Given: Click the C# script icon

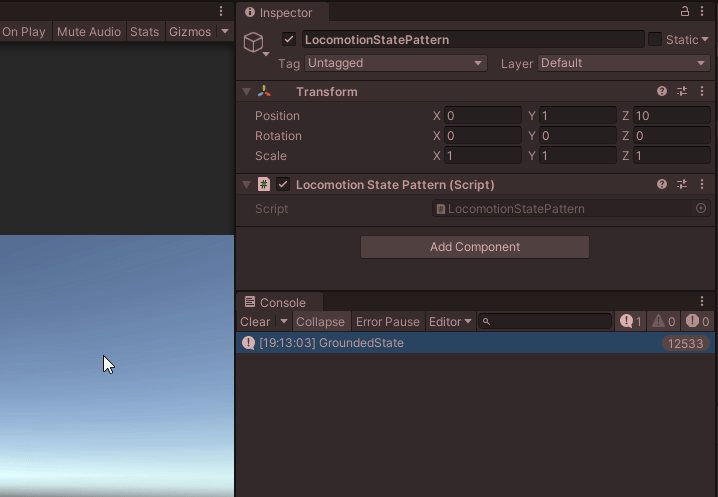Looking at the screenshot, I should [x=264, y=184].
